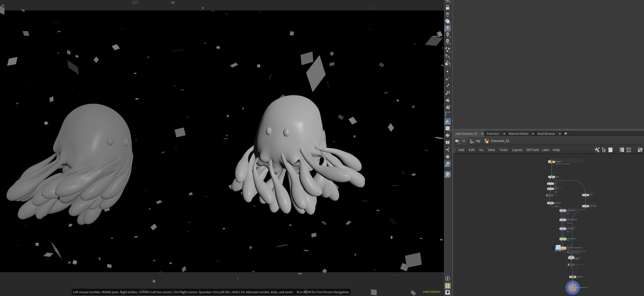Show primitive numbers in viewport
The width and height of the screenshot is (644, 296).
[x=447, y=107]
